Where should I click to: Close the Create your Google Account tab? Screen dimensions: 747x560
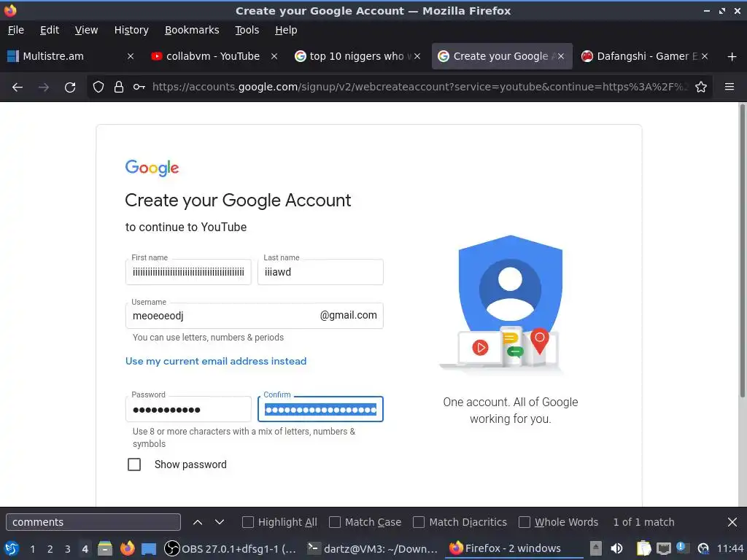coord(561,56)
